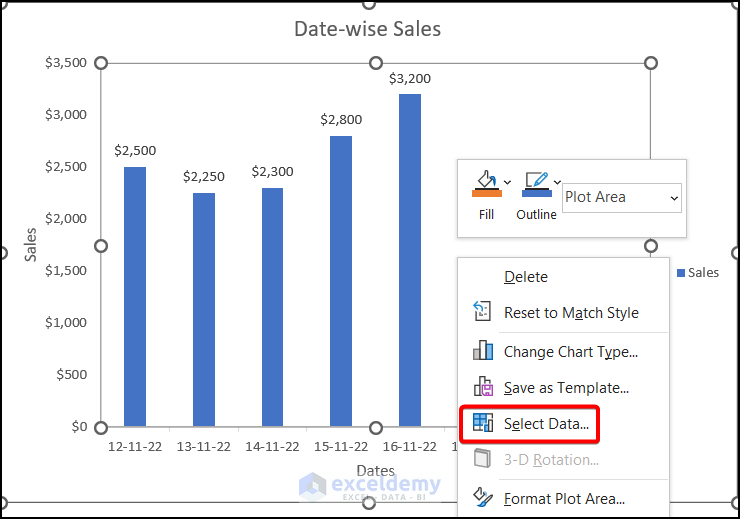740x519 pixels.
Task: Click the Change Chart Type... menu entry
Action: pyautogui.click(x=570, y=351)
